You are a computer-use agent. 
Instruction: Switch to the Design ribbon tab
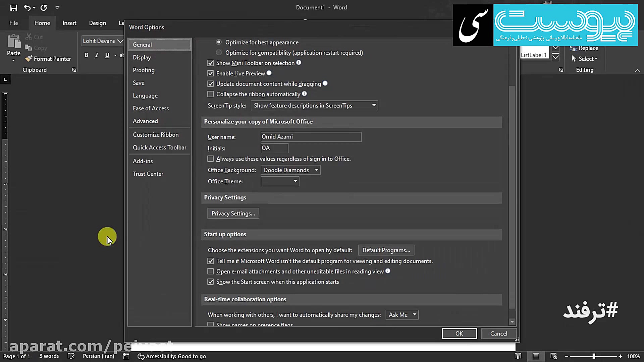[x=97, y=23]
